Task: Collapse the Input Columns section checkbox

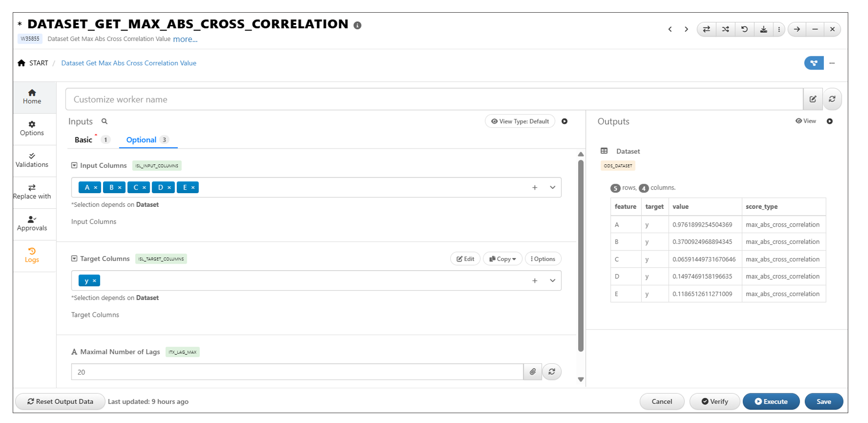Action: tap(74, 165)
